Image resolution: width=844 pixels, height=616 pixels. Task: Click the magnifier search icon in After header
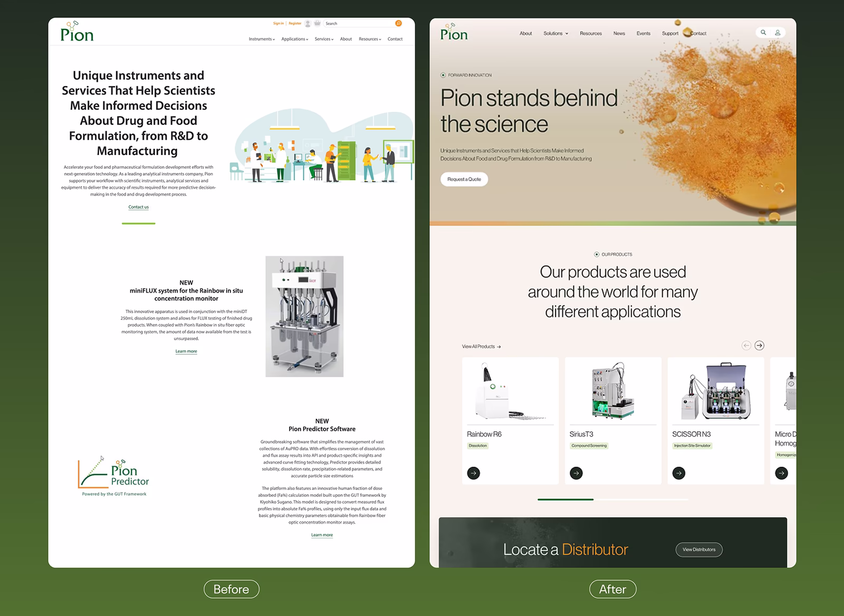pos(763,33)
